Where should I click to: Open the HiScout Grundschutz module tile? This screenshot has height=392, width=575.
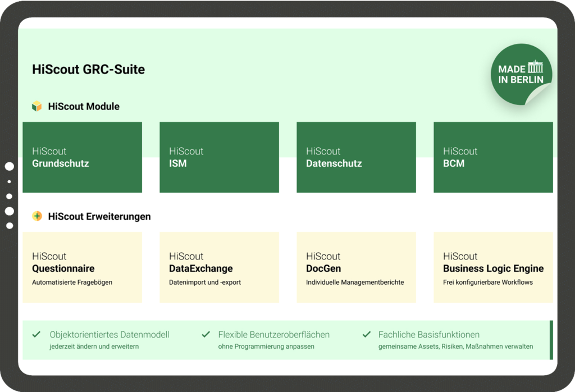pos(82,157)
